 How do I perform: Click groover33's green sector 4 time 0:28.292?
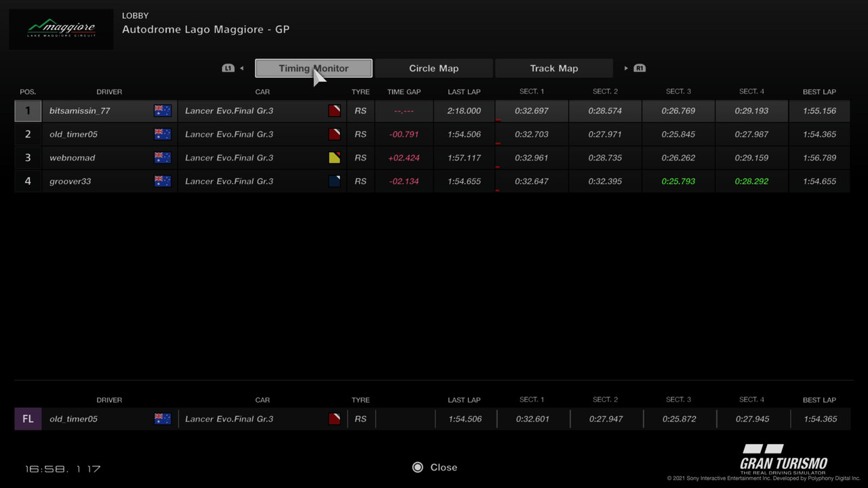click(x=751, y=181)
